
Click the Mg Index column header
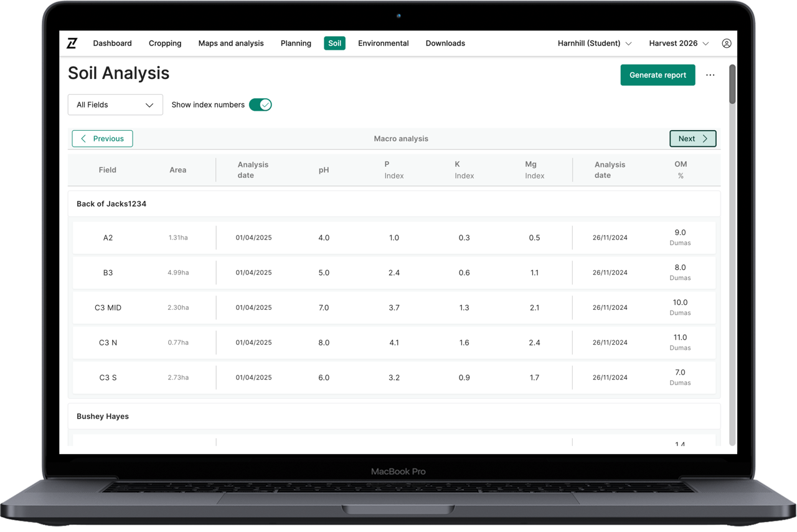coord(534,170)
